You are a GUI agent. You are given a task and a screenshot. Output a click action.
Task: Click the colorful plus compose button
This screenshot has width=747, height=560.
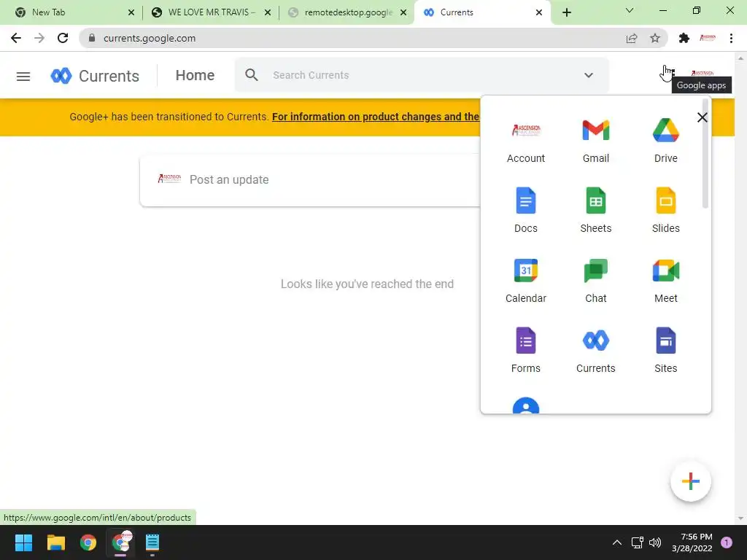point(690,481)
